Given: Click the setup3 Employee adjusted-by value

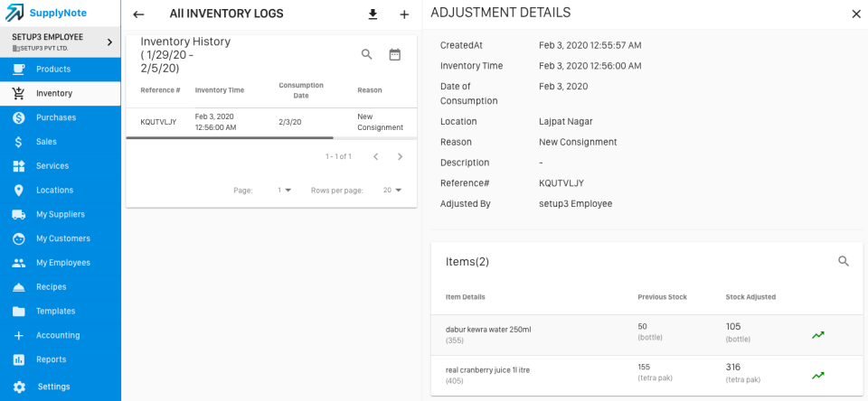Looking at the screenshot, I should [576, 204].
